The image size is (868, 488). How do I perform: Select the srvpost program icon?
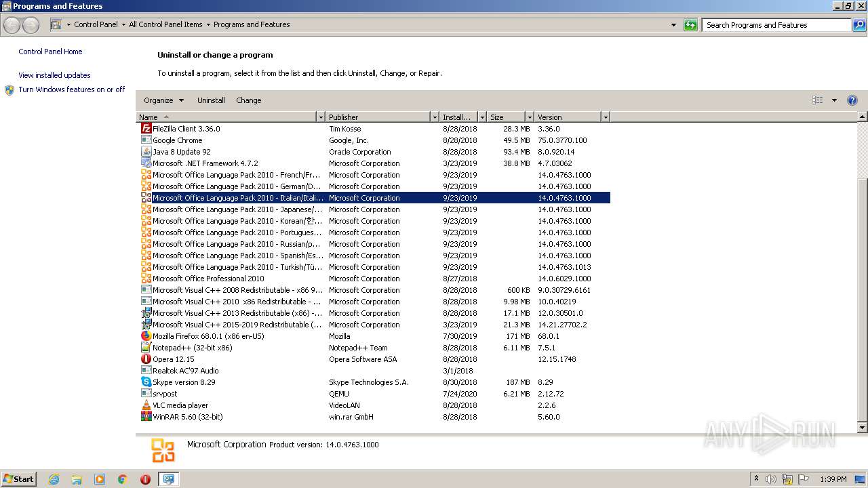[x=146, y=394]
